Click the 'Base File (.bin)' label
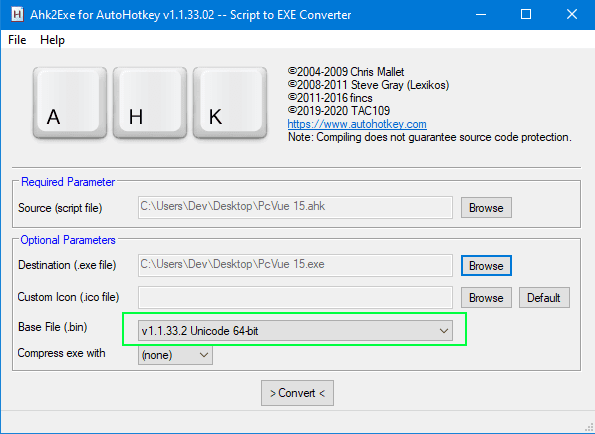 pyautogui.click(x=53, y=327)
